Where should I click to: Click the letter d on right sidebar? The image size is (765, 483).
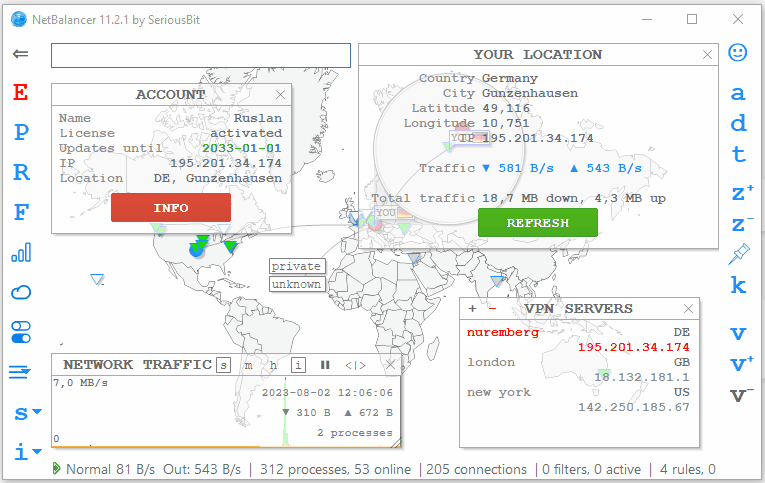[738, 123]
